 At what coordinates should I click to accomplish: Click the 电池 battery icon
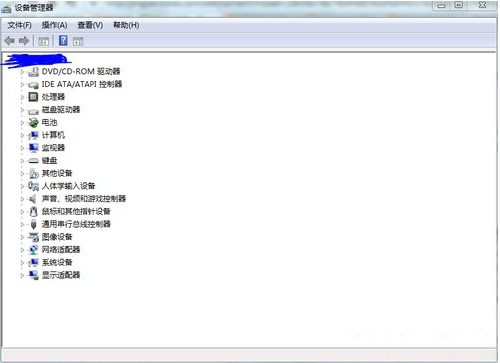(x=33, y=122)
